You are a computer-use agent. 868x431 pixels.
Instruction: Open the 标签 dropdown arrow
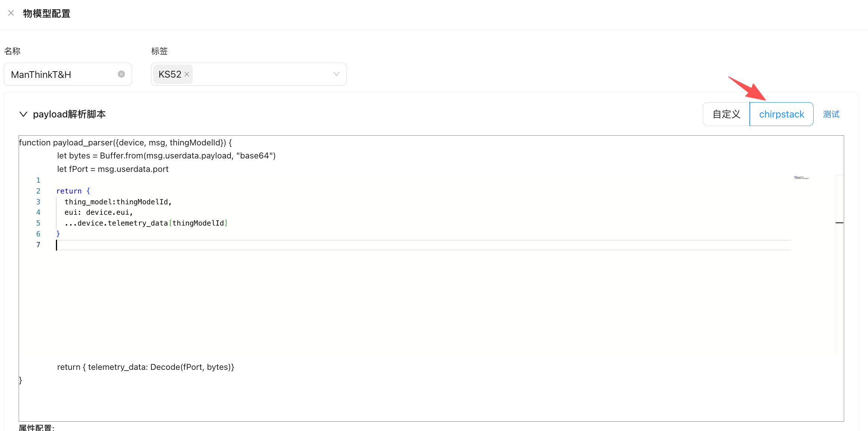point(336,74)
